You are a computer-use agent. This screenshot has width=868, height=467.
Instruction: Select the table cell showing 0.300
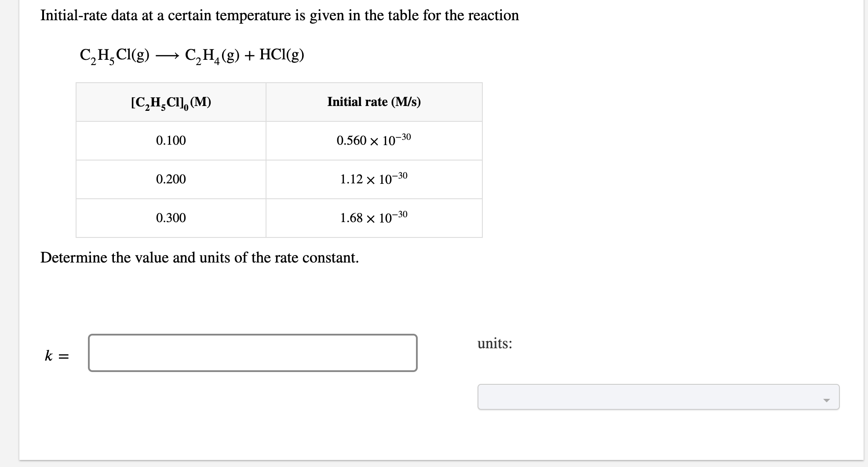(x=171, y=218)
